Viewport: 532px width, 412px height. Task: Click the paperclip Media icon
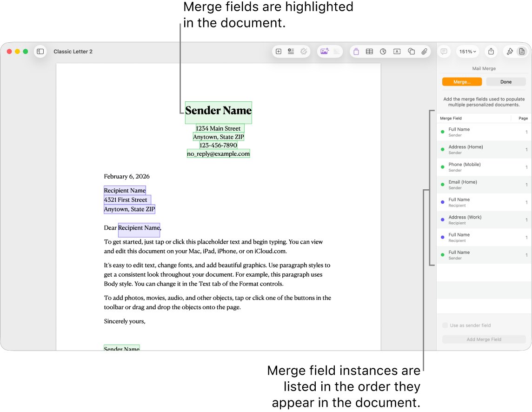424,52
